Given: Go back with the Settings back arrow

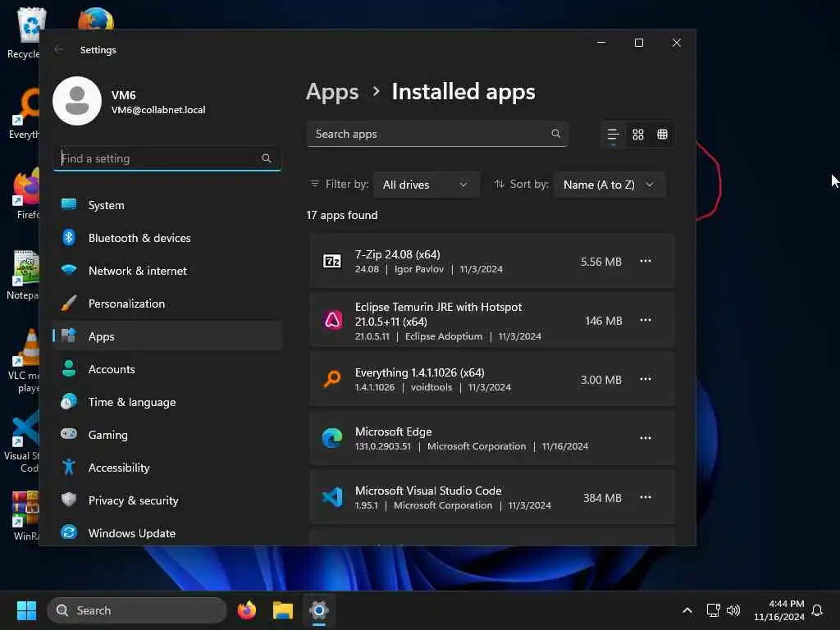Looking at the screenshot, I should click(58, 49).
